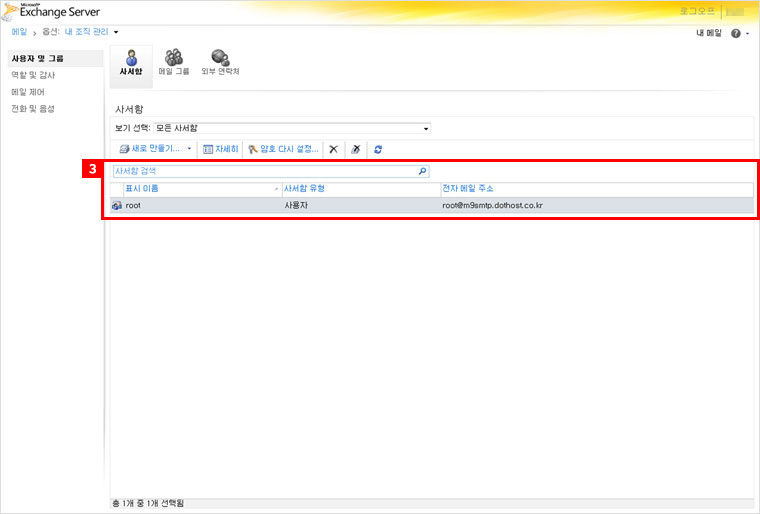Expand the 보기 선택 모든 사서함 dropdown
This screenshot has width=760, height=514.
pos(426,129)
